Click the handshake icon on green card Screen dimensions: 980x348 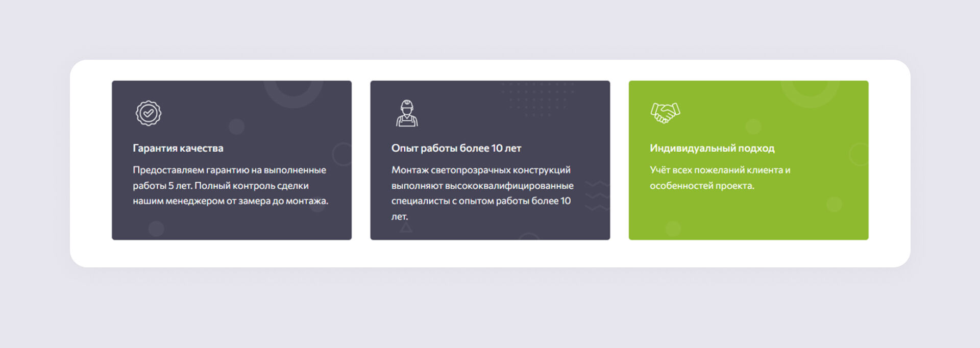665,113
